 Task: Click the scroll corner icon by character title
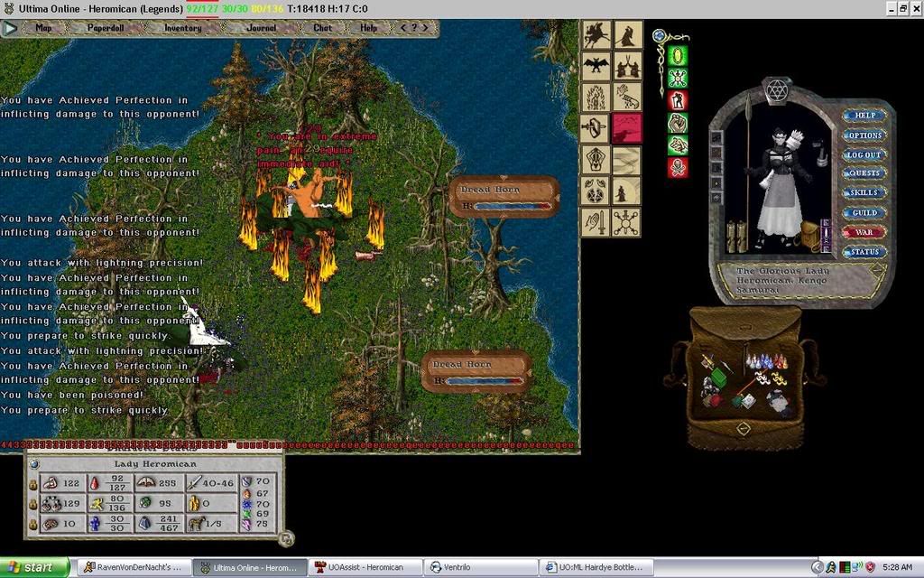878,271
